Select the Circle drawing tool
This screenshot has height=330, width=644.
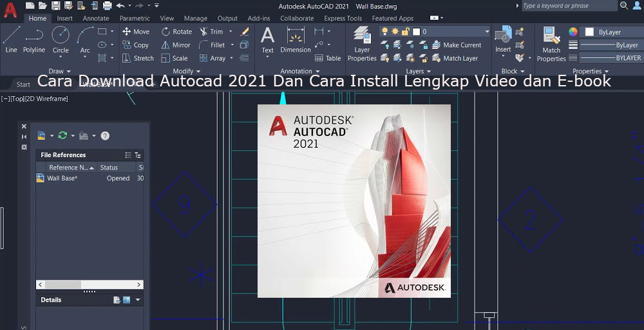click(61, 40)
